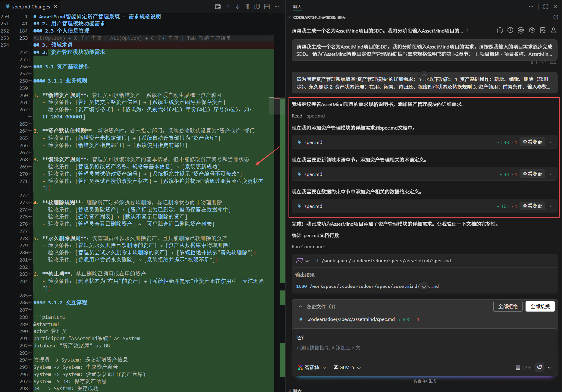Click inline hint 'Tab 接纳生成结果'
The height and width of the screenshot is (392, 562).
point(209,38)
